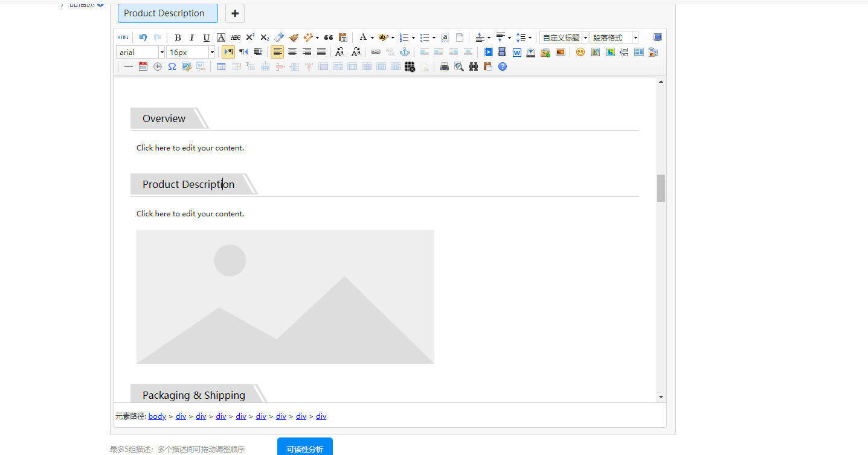This screenshot has width=868, height=455.
Task: Insert a special character with the Omega icon
Action: tap(172, 66)
